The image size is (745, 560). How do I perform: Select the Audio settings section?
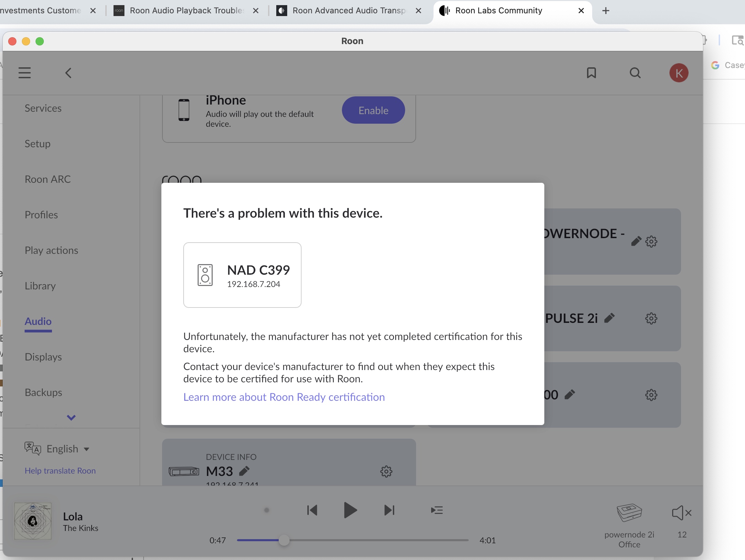pos(38,322)
